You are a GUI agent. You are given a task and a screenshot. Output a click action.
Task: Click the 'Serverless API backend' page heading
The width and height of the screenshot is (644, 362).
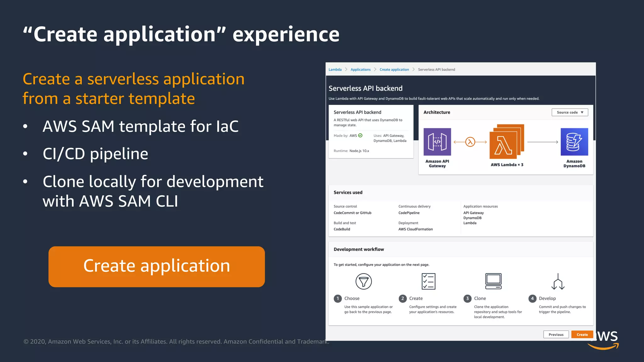[365, 88]
